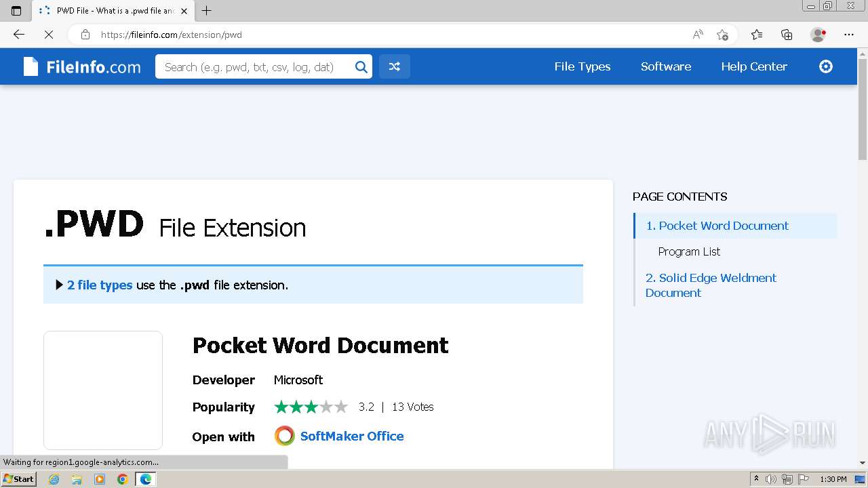Open a new tab with plus button

pyautogui.click(x=207, y=11)
